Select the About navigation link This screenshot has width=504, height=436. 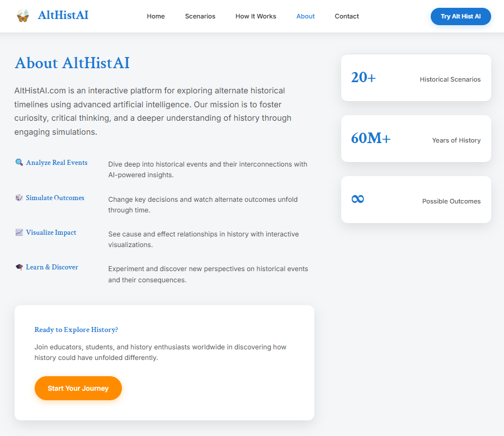click(x=305, y=16)
